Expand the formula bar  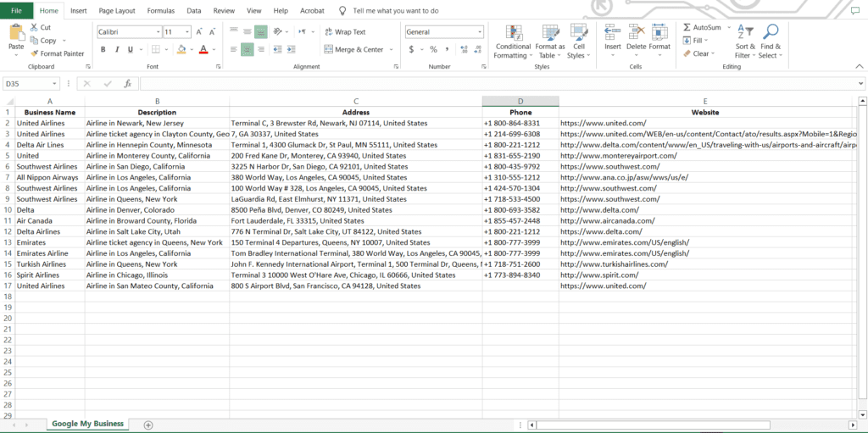click(860, 84)
